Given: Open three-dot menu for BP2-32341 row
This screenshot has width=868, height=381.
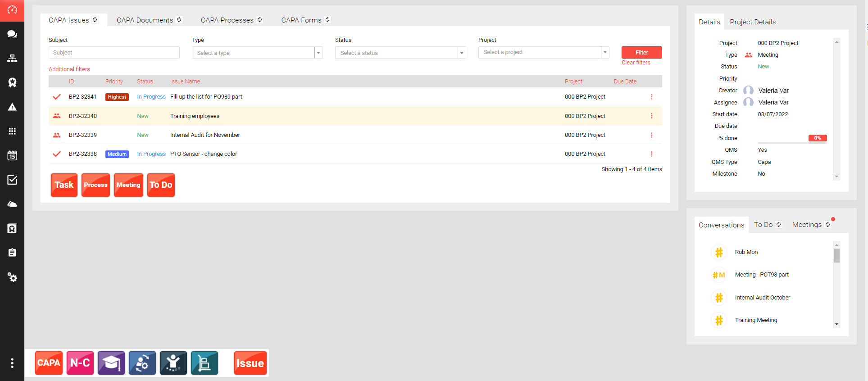Looking at the screenshot, I should 651,97.
